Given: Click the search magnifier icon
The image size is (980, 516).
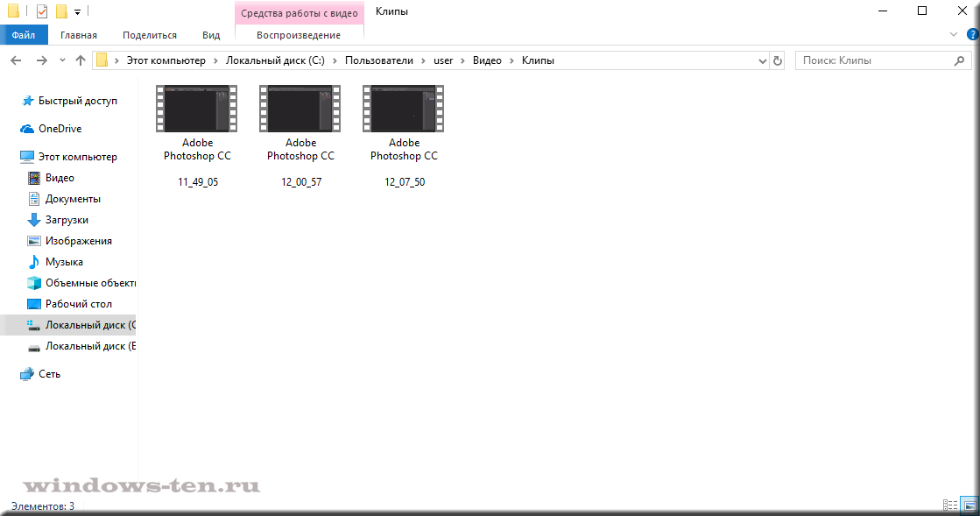Looking at the screenshot, I should (x=960, y=60).
